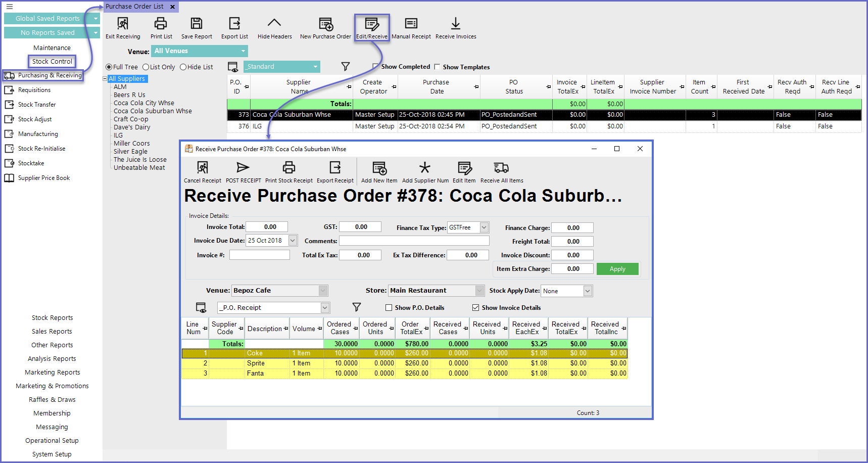Viewport: 868px width, 463px height.
Task: Select the Hide List radio button
Action: click(x=183, y=67)
